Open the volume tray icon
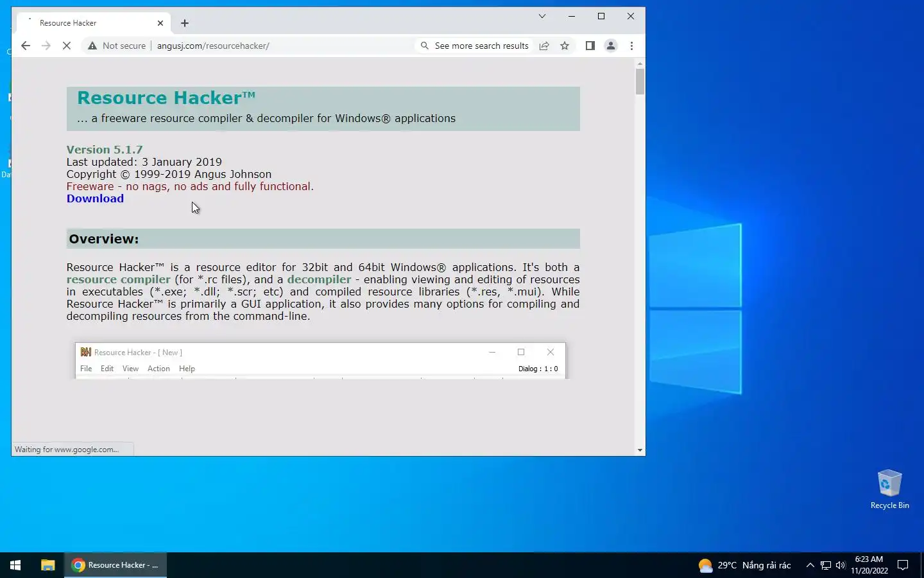 point(841,565)
